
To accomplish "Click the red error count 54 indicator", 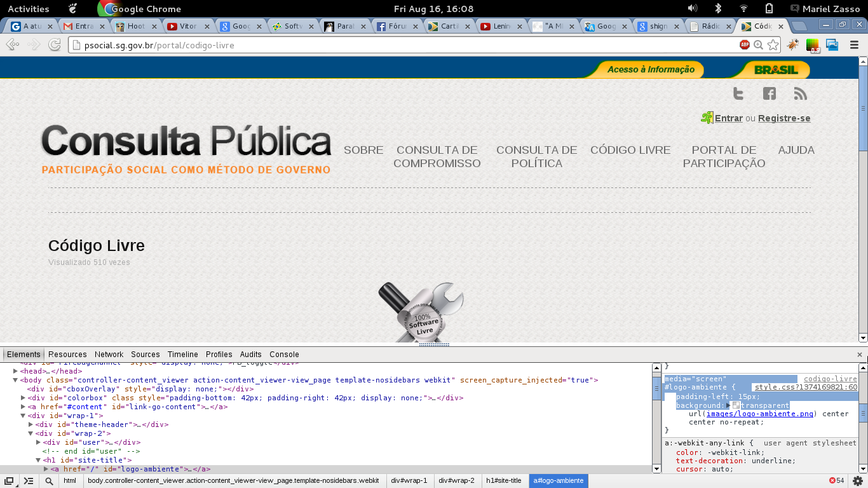I will tap(837, 480).
